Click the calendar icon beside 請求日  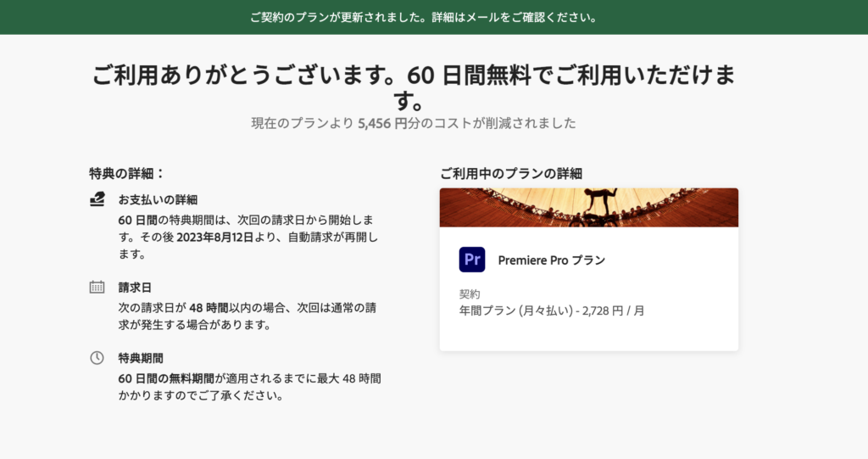97,287
